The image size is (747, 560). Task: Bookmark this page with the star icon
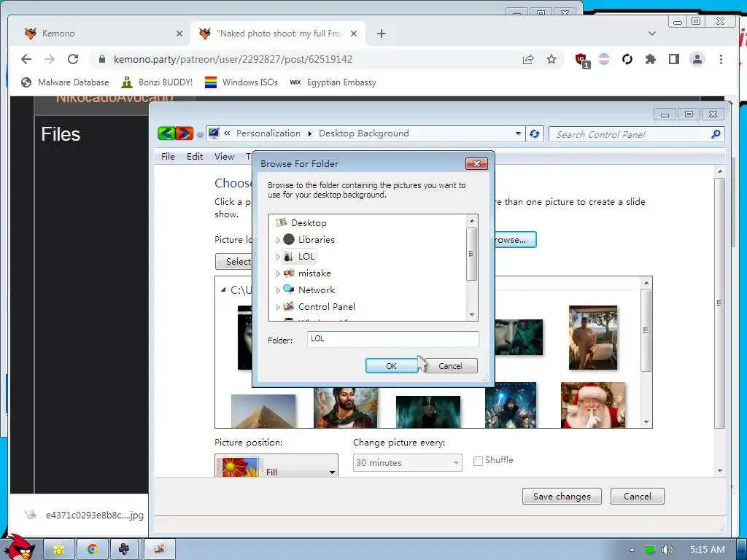pos(551,59)
